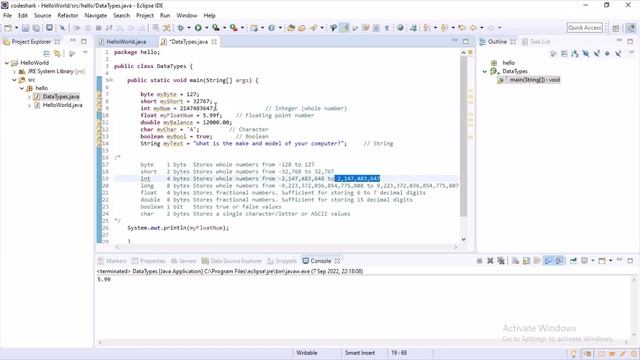This screenshot has height=360, width=640.
Task: Open the Markers tab in bottom panel
Action: [x=112, y=261]
